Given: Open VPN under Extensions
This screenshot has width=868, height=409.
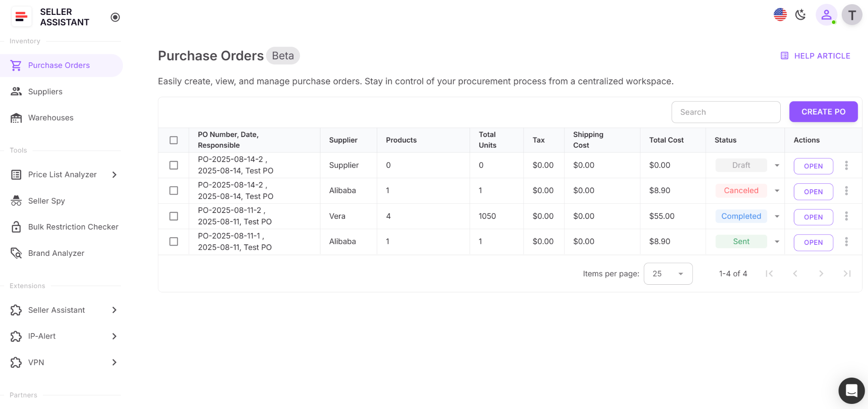Looking at the screenshot, I should [36, 362].
